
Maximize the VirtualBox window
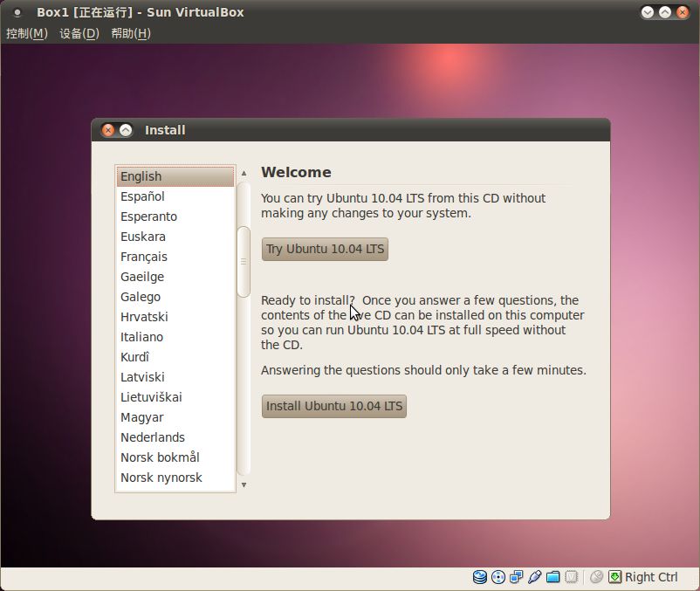(x=665, y=12)
